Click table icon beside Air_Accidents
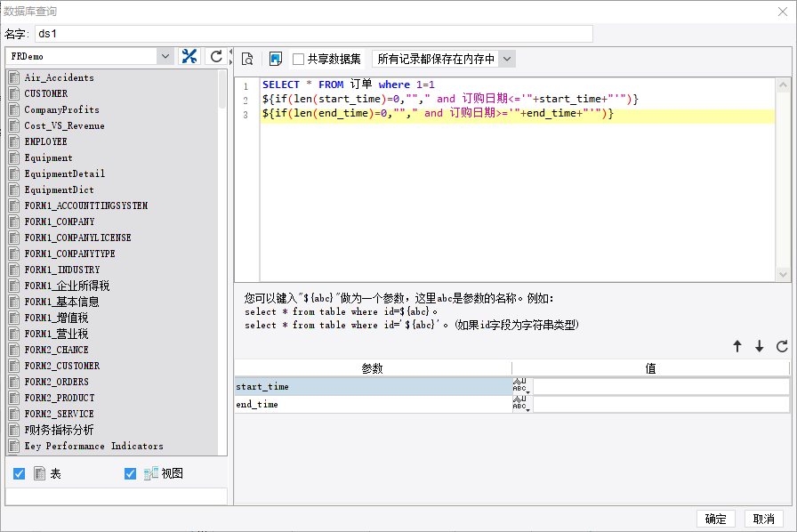 (14, 77)
